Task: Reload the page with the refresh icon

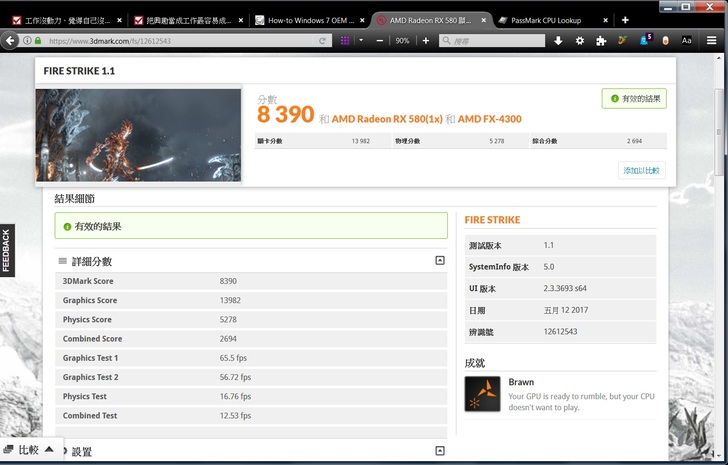Action: [322, 41]
